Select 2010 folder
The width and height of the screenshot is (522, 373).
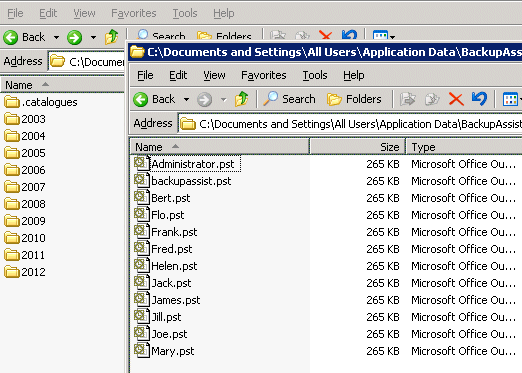tap(25, 238)
